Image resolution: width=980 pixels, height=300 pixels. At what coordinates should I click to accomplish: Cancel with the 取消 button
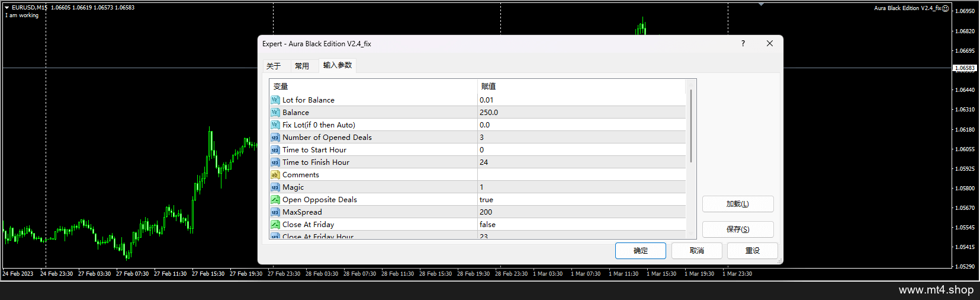pos(697,251)
